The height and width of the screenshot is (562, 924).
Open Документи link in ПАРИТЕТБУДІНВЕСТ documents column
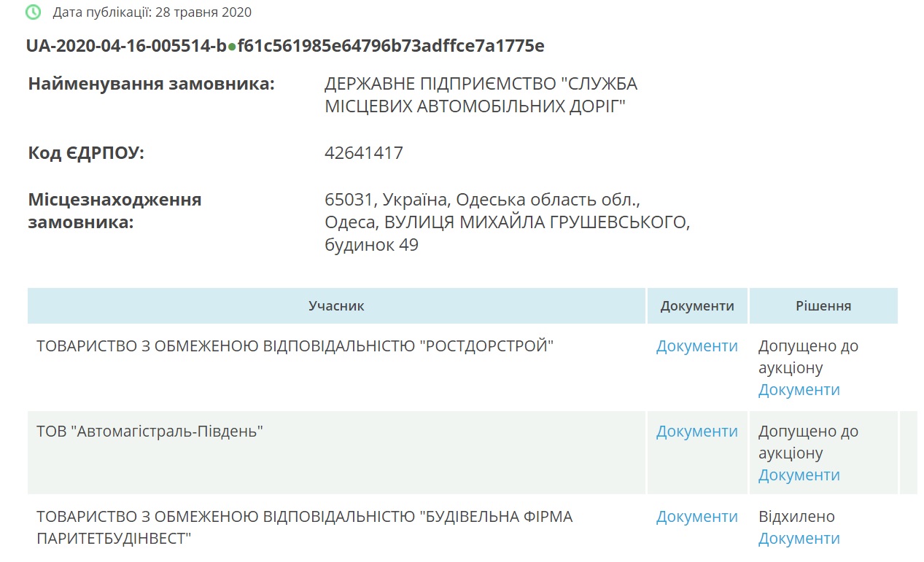coord(697,517)
